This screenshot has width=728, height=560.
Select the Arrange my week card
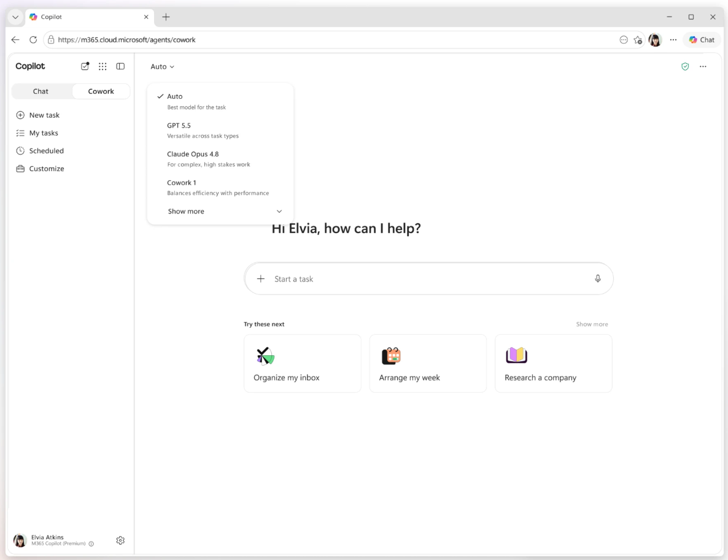(x=428, y=363)
